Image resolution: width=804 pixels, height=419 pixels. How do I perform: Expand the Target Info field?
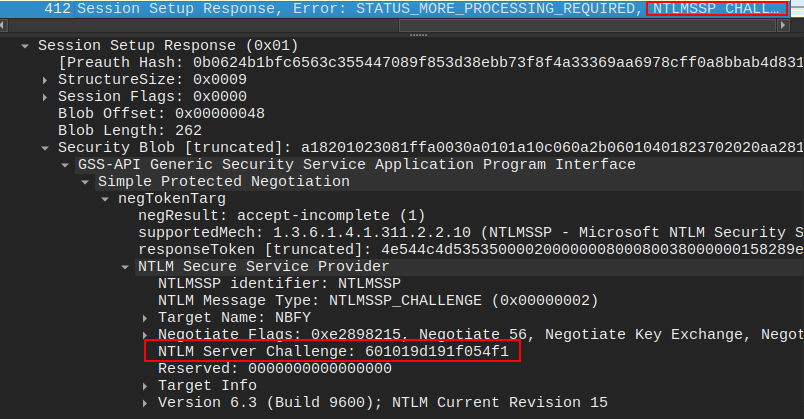145,386
